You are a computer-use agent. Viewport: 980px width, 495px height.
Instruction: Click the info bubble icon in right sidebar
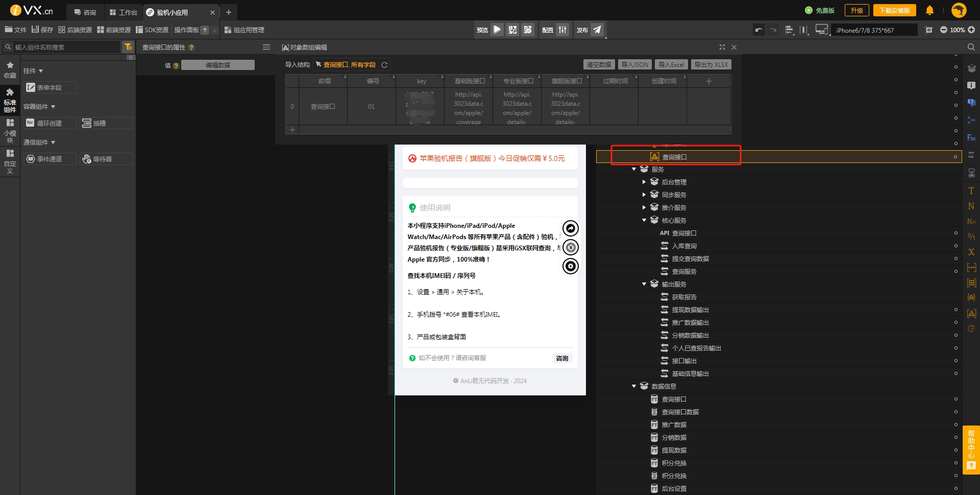971,85
